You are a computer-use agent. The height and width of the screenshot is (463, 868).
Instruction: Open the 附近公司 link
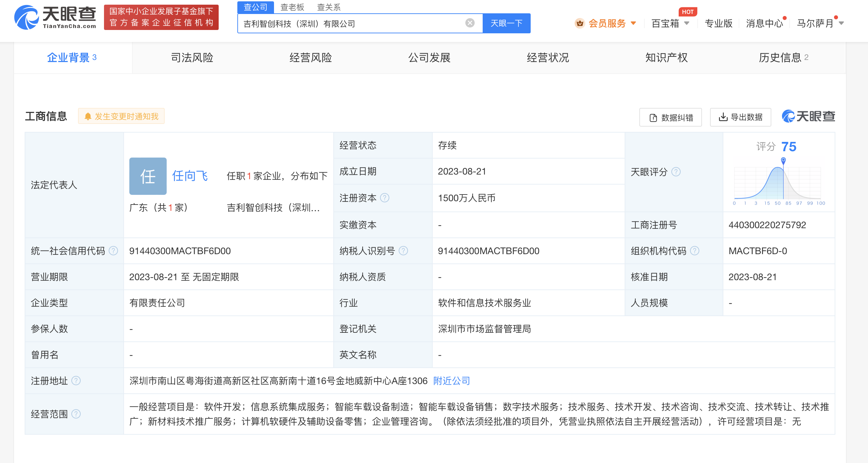(451, 381)
